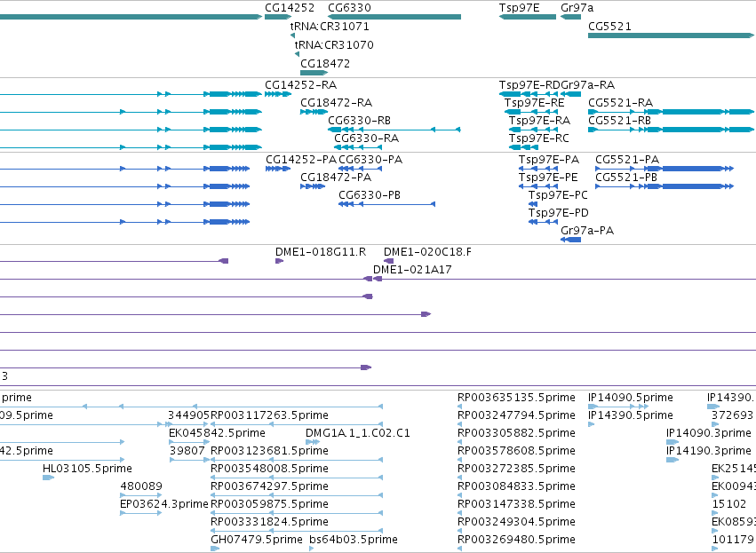Image resolution: width=756 pixels, height=553 pixels.
Task: Select the Gr97a gene label
Action: pyautogui.click(x=577, y=8)
